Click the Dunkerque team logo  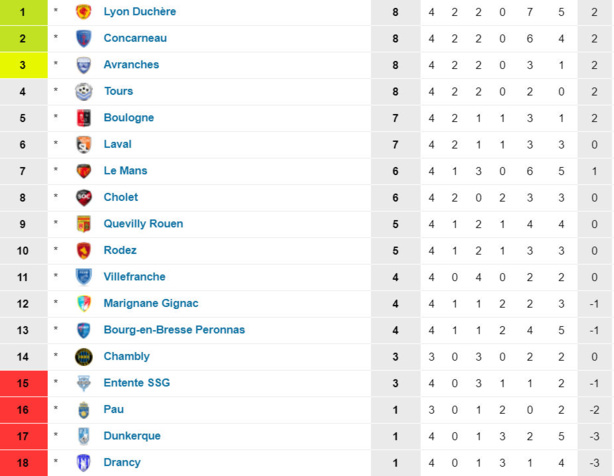[84, 436]
